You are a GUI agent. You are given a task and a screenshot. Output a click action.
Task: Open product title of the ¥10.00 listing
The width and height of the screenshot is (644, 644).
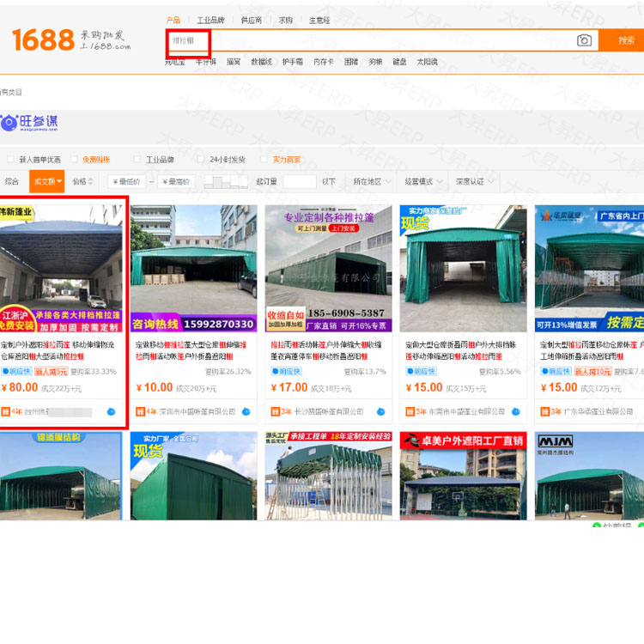(191, 350)
